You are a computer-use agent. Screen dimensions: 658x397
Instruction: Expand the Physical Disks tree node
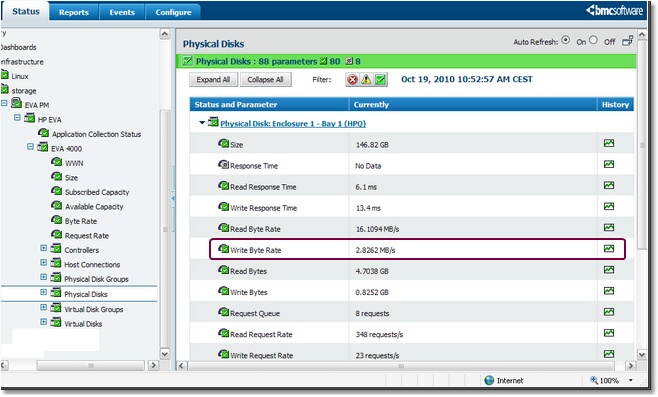pos(43,292)
